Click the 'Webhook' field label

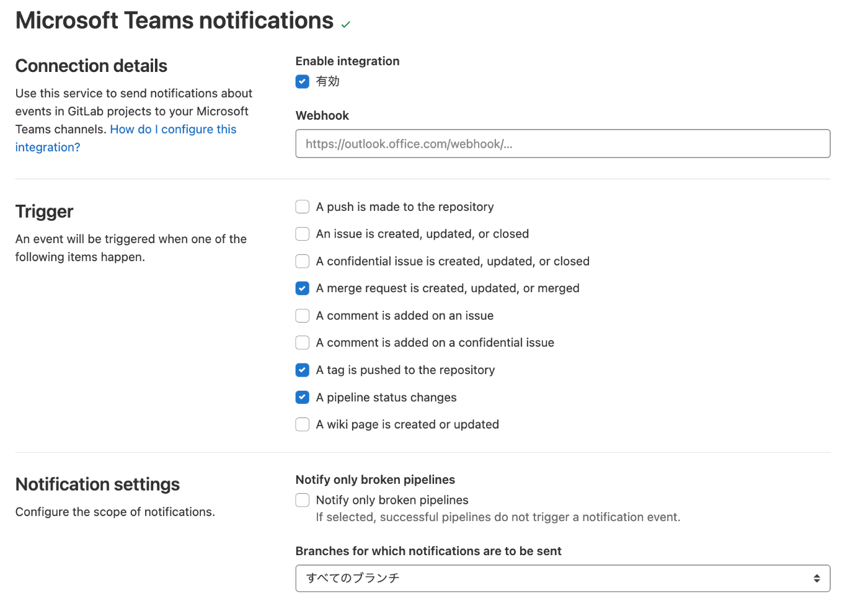322,115
